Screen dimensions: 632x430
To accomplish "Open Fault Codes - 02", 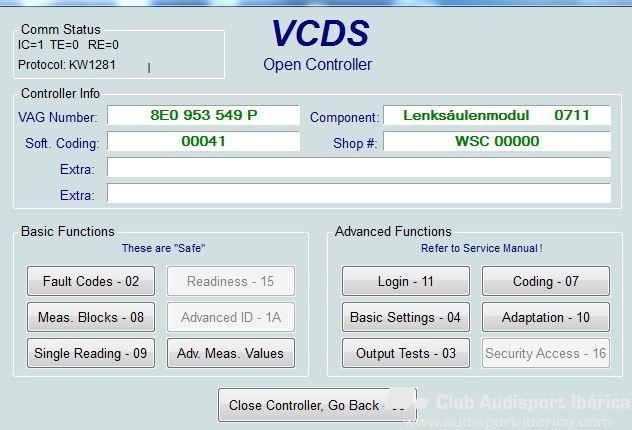I will point(91,281).
